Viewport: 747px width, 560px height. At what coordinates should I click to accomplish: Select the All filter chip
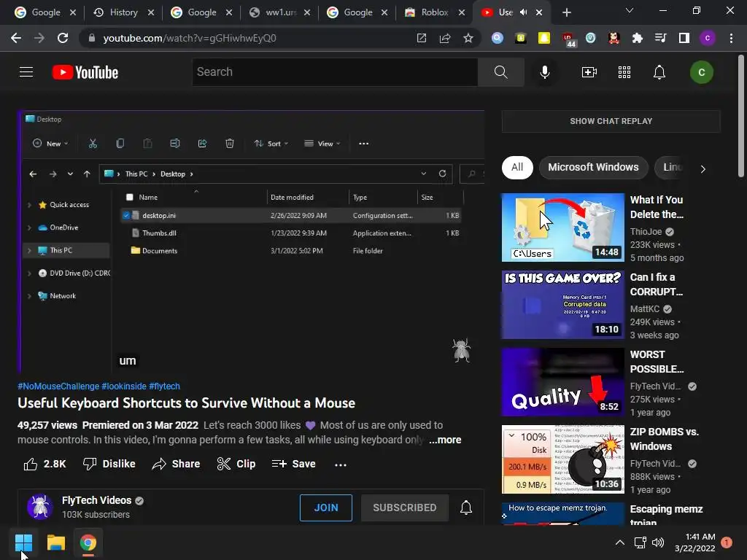(517, 167)
